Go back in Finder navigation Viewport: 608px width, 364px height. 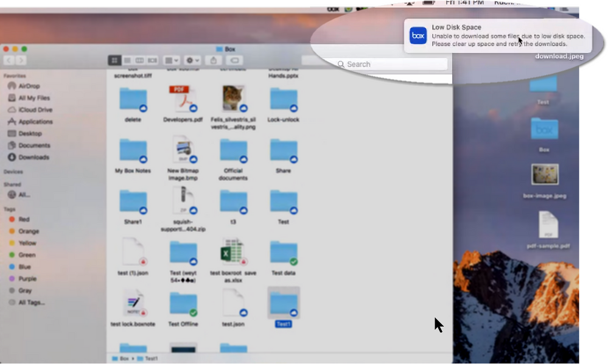pyautogui.click(x=9, y=60)
